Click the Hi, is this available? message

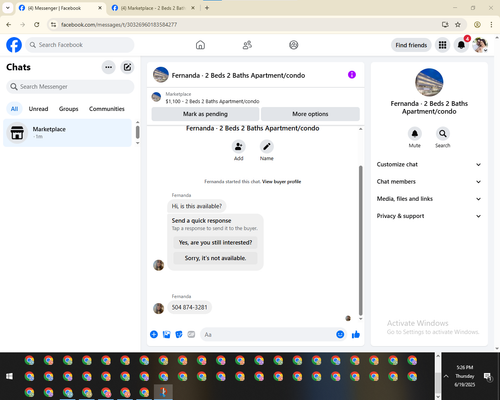[197, 206]
